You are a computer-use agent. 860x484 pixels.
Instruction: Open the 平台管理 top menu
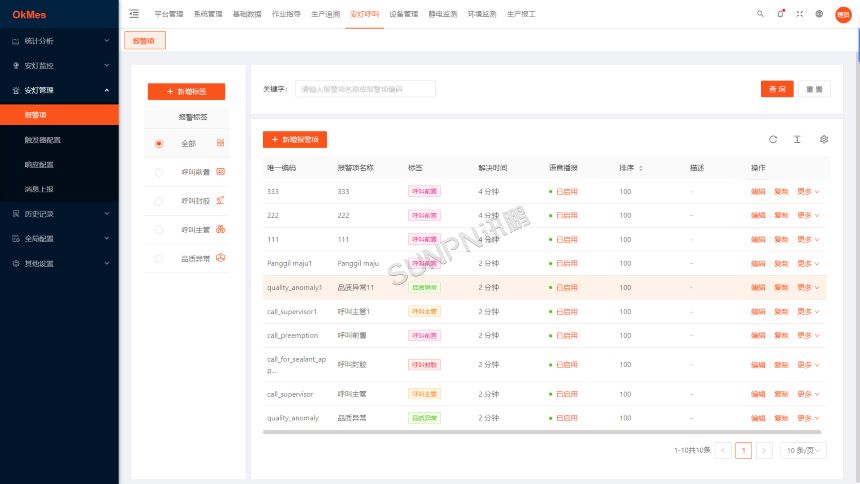[168, 14]
